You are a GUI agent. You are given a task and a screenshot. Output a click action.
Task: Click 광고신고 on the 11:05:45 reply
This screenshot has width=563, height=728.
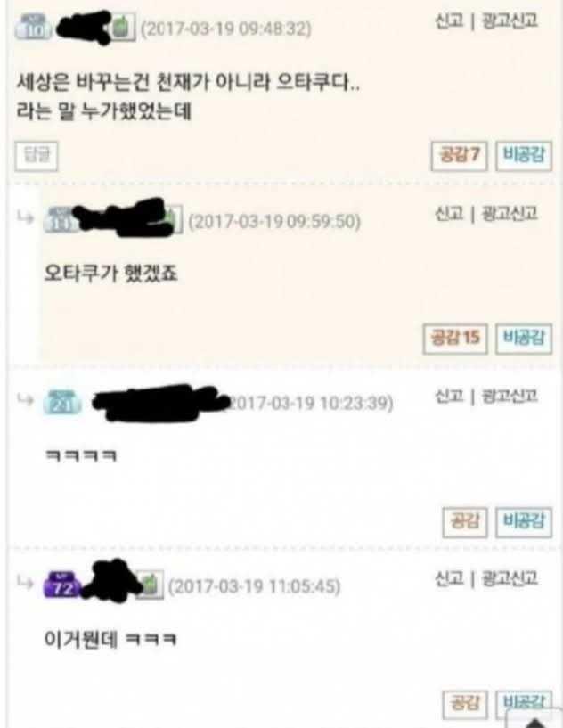point(510,579)
